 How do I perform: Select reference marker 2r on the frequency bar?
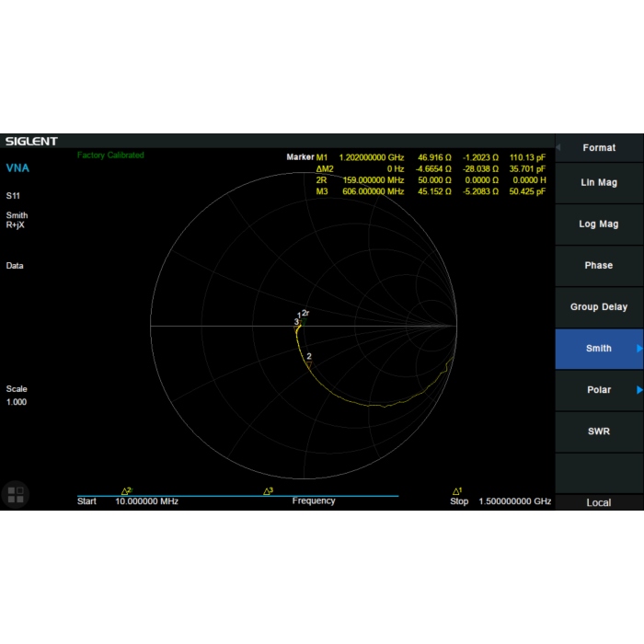(127, 491)
